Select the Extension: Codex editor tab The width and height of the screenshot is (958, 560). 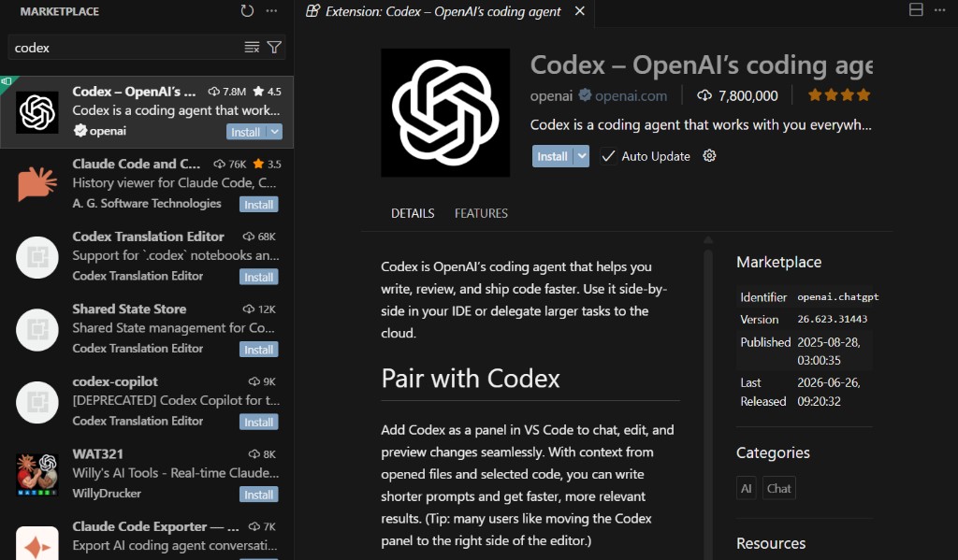point(443,11)
